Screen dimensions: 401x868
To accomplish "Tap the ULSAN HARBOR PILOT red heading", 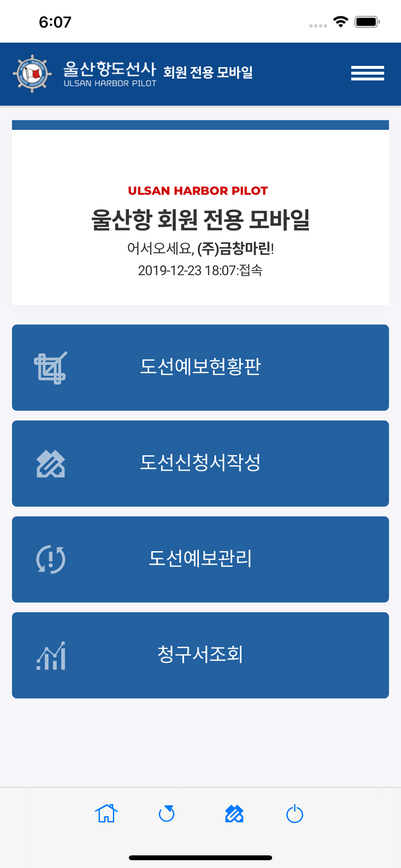I will [198, 191].
